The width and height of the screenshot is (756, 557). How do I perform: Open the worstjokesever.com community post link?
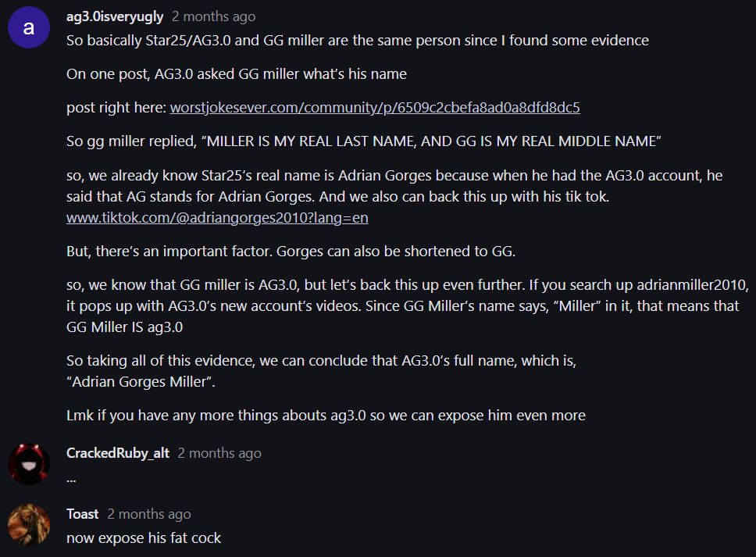pyautogui.click(x=375, y=107)
